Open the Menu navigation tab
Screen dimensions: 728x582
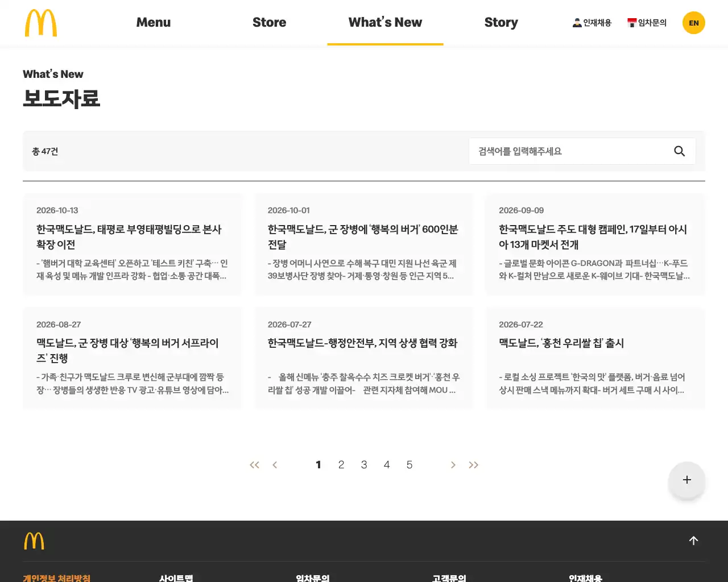(x=154, y=22)
